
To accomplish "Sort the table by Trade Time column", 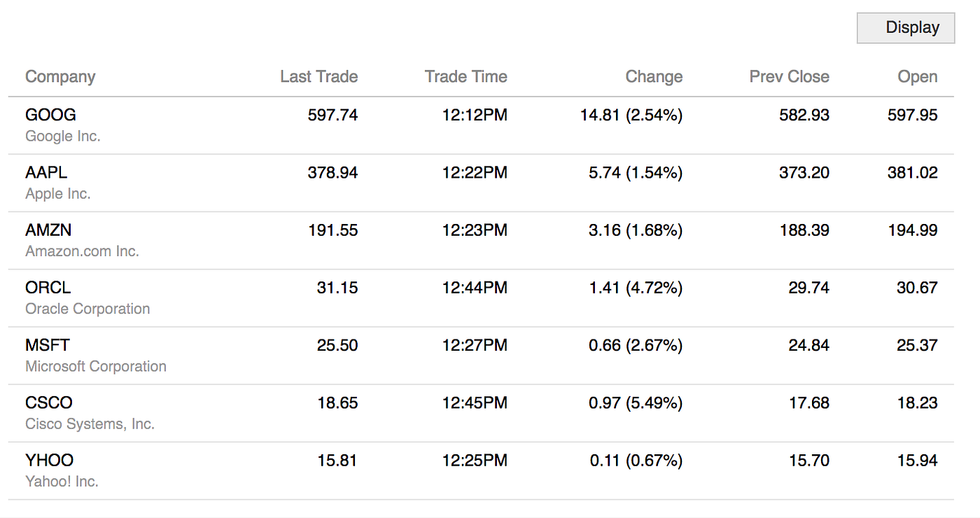I will 465,76.
